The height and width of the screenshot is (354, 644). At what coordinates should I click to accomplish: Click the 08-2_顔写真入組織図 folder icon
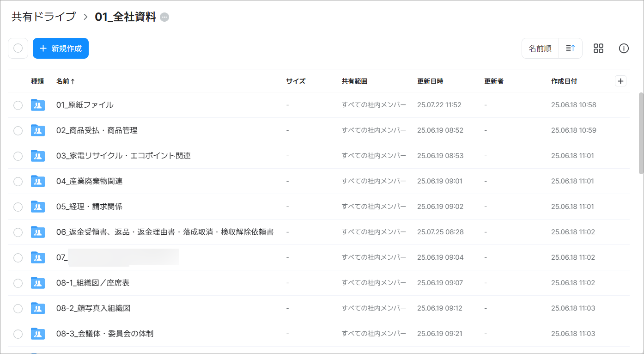[38, 308]
